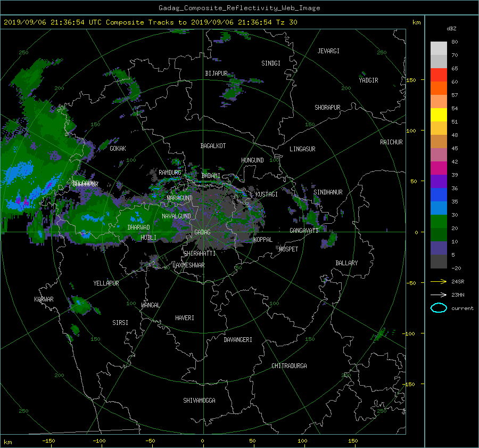The image size is (479, 448).
Task: Click the BALLARY city label
Action: (x=346, y=263)
